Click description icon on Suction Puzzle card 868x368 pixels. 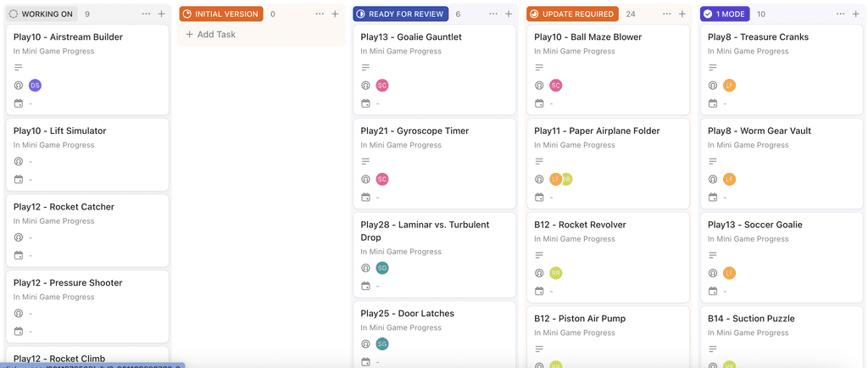(713, 348)
